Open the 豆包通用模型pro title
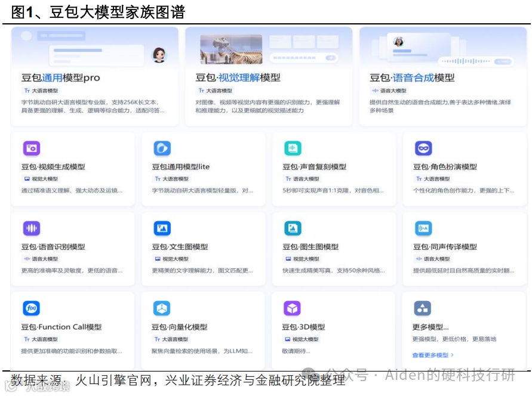This screenshot has height=396, width=532. click(x=61, y=78)
